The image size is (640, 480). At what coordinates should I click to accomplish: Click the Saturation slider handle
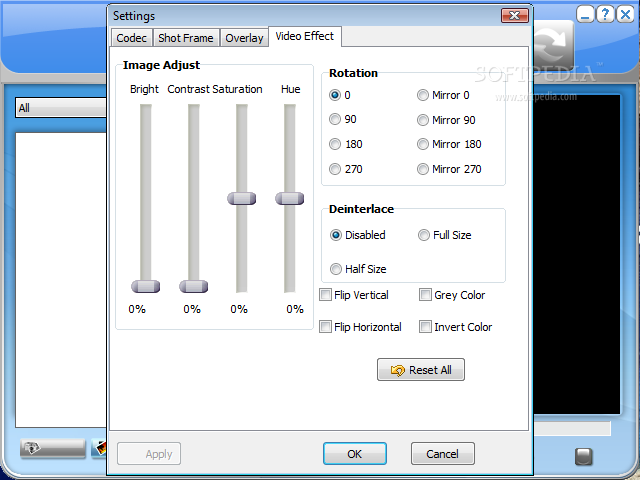[242, 199]
